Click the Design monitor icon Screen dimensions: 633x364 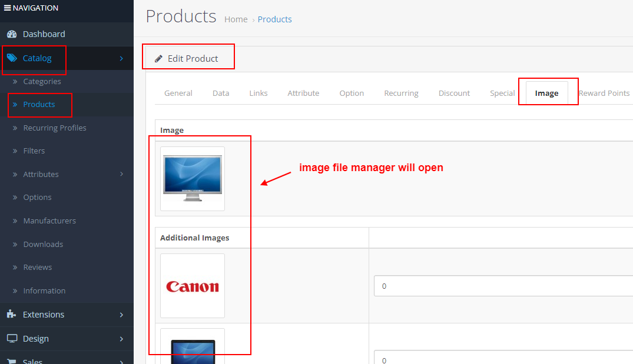tap(12, 339)
